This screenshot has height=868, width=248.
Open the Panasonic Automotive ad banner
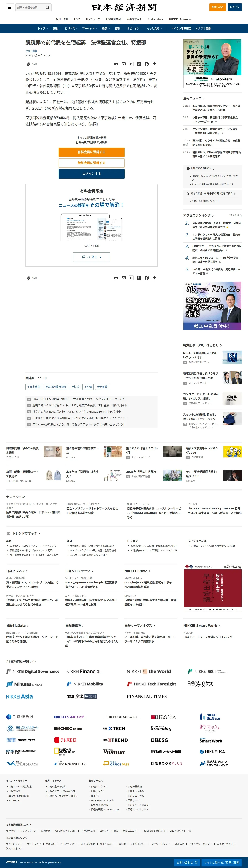point(212,64)
